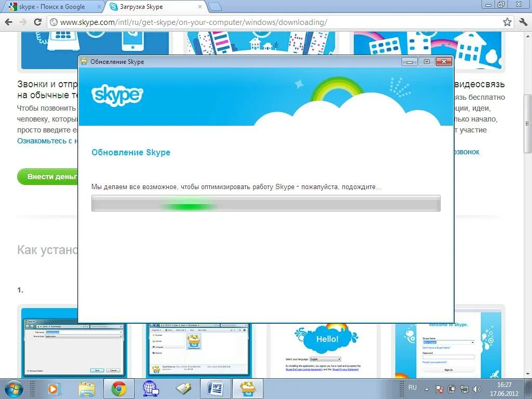Minimize the Chrome browser window
This screenshot has height=399, width=532.
tap(488, 5)
